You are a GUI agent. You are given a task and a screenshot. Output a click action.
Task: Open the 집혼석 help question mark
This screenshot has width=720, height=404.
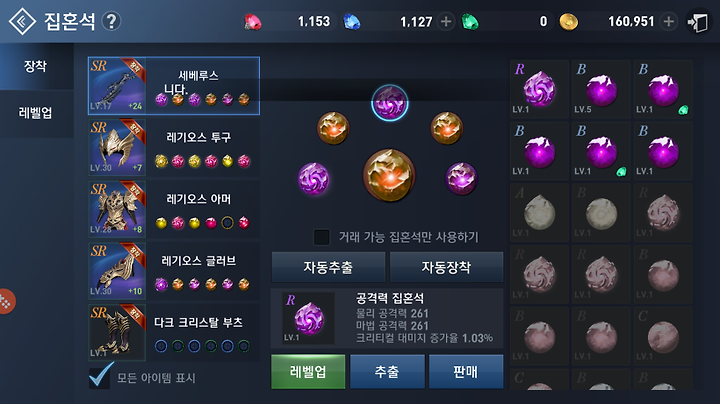click(x=111, y=21)
